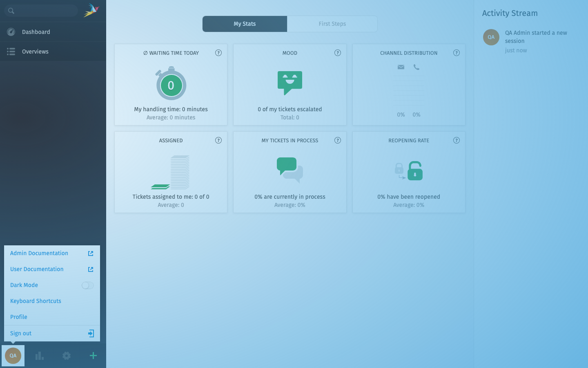This screenshot has height=368, width=588.
Task: Switch to the My Stats tab
Action: point(245,24)
